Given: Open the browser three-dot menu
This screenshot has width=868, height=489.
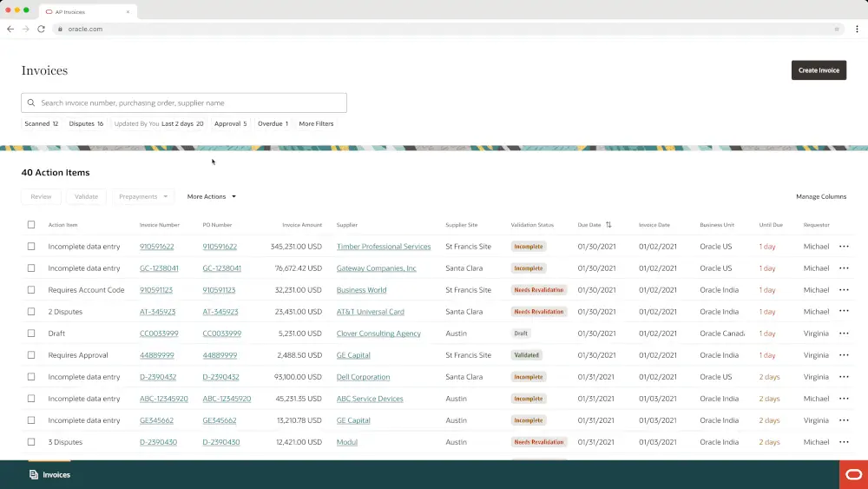Looking at the screenshot, I should (857, 29).
